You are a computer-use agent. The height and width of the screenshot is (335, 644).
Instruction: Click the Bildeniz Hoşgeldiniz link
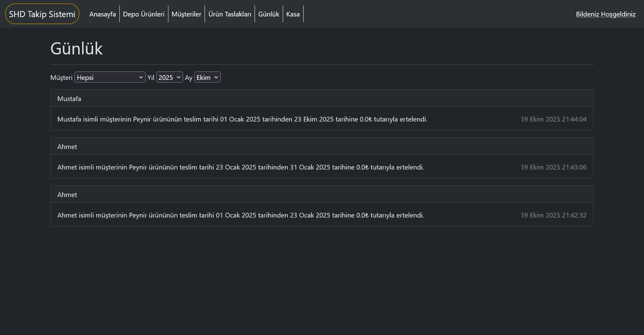click(x=605, y=14)
